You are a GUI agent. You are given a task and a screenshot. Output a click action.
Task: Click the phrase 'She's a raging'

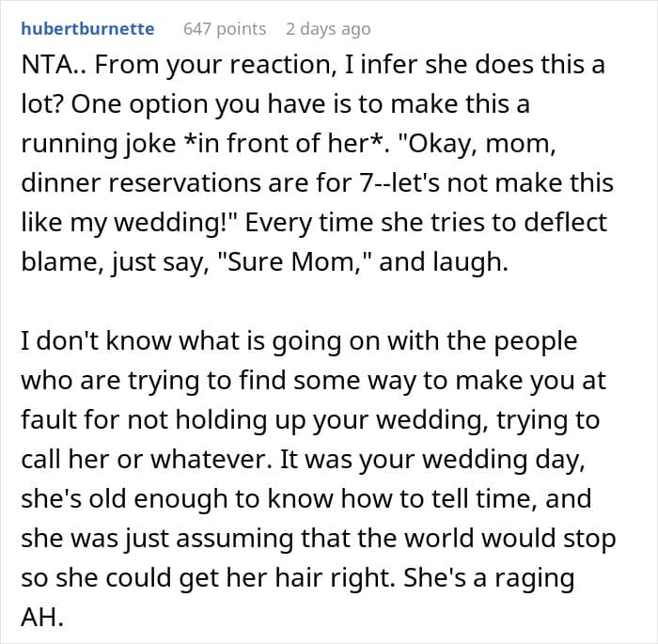coord(489,577)
